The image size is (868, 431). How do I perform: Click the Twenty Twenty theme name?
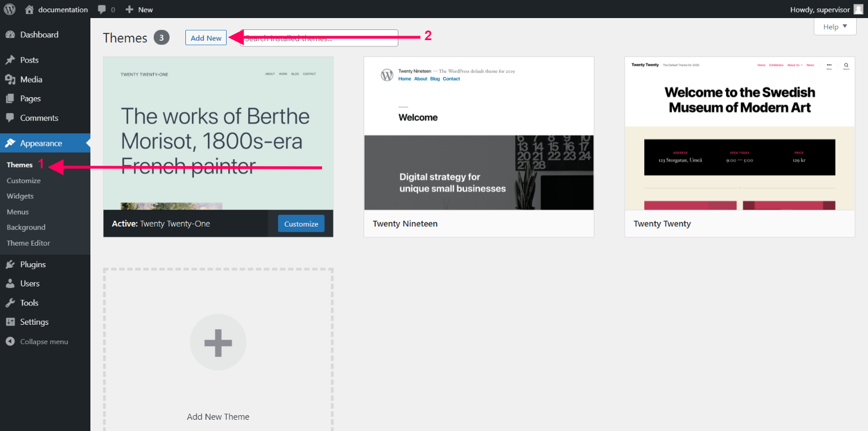click(x=662, y=224)
